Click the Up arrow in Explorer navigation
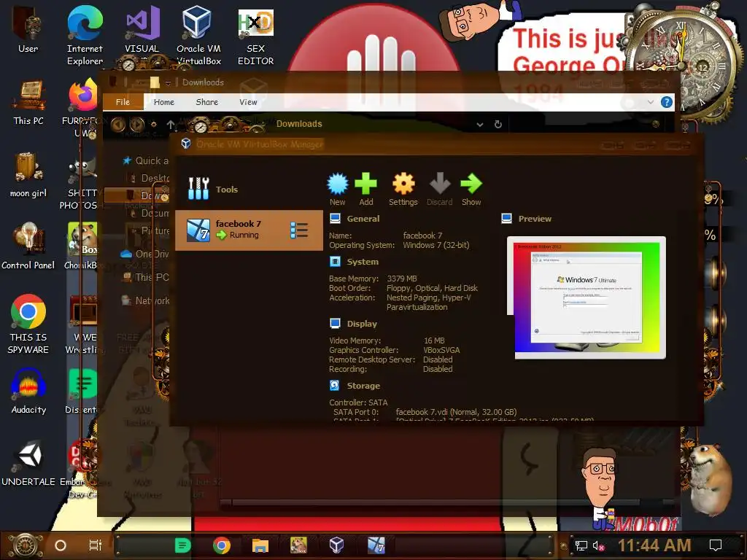 click(171, 124)
